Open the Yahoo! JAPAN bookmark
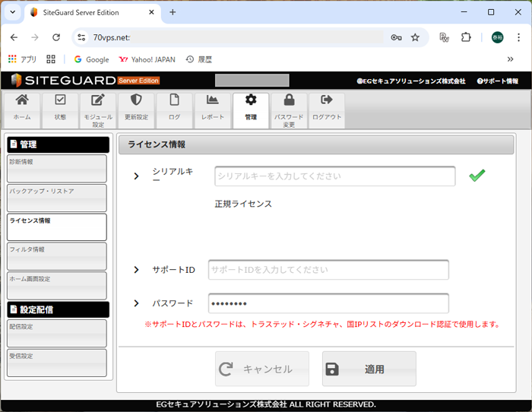Image resolution: width=532 pixels, height=412 pixels. [x=147, y=59]
